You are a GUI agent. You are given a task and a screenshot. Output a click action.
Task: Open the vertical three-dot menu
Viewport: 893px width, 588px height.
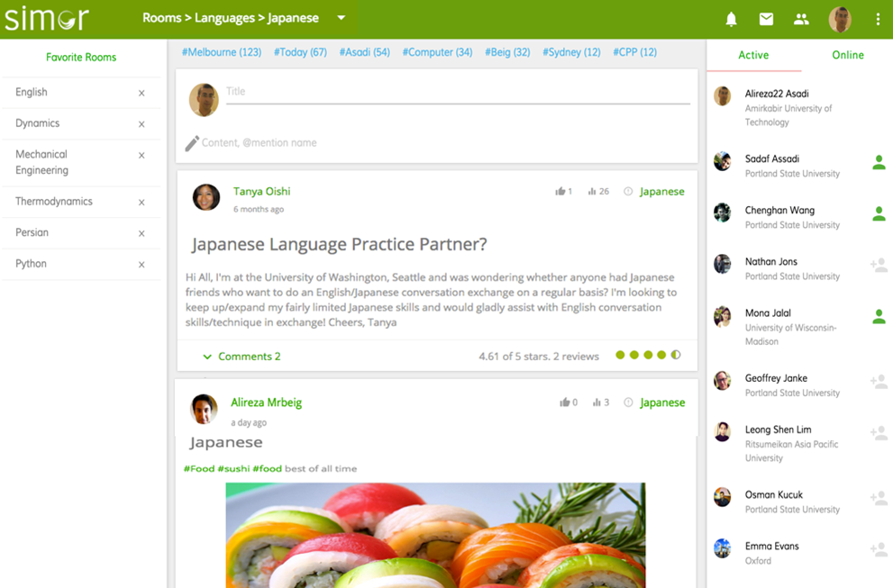click(x=878, y=19)
